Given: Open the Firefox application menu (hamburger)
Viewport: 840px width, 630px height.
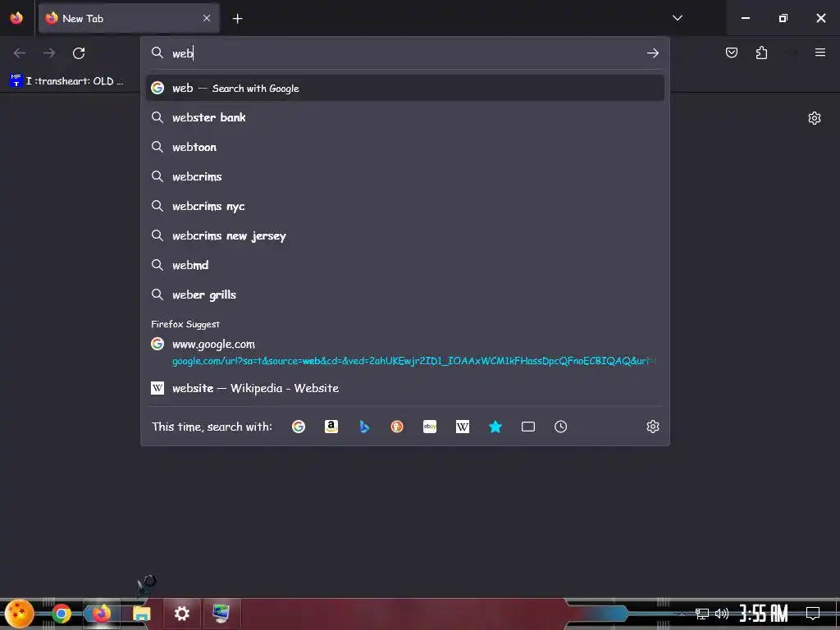Looking at the screenshot, I should tap(819, 52).
